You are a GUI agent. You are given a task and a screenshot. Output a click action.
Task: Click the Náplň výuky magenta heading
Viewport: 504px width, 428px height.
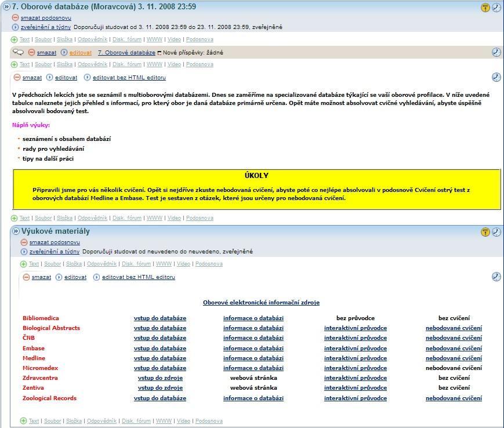(31, 125)
